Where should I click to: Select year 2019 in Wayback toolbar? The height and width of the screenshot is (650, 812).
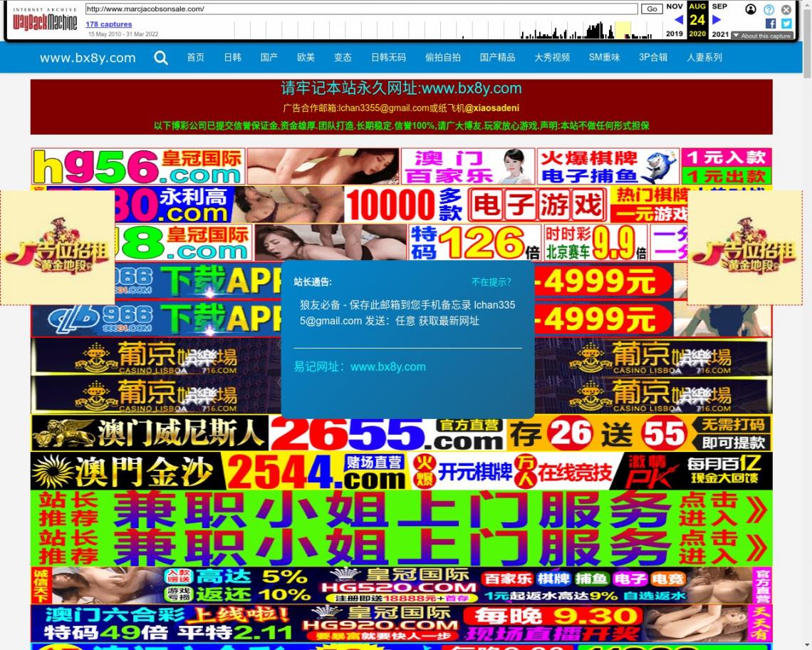675,33
